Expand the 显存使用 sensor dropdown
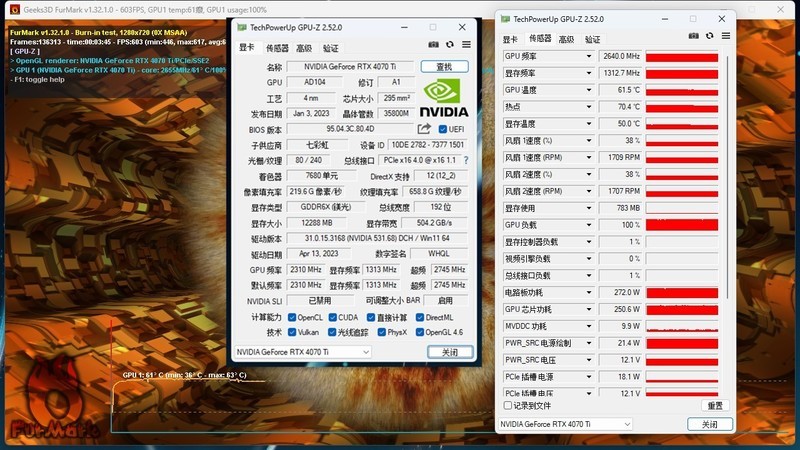Image resolution: width=800 pixels, height=450 pixels. coord(589,208)
